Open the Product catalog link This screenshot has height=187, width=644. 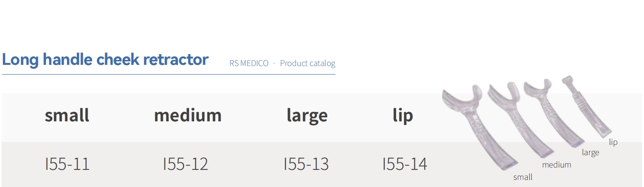click(x=307, y=63)
